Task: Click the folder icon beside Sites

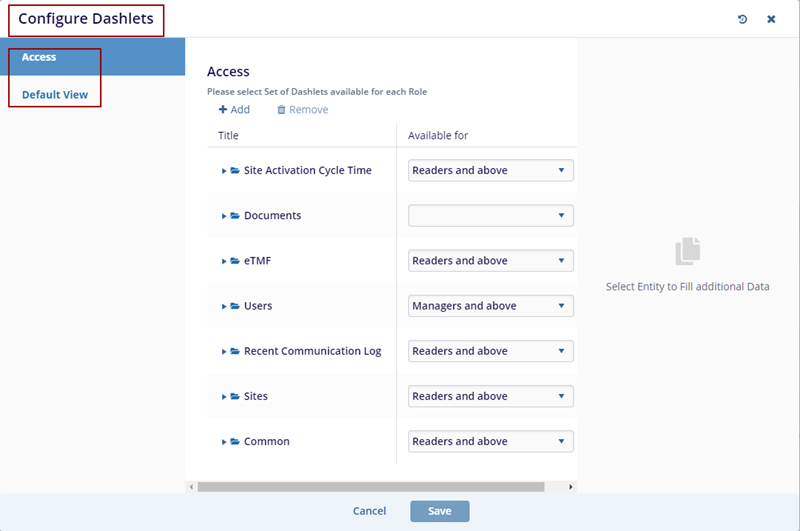Action: [x=235, y=397]
